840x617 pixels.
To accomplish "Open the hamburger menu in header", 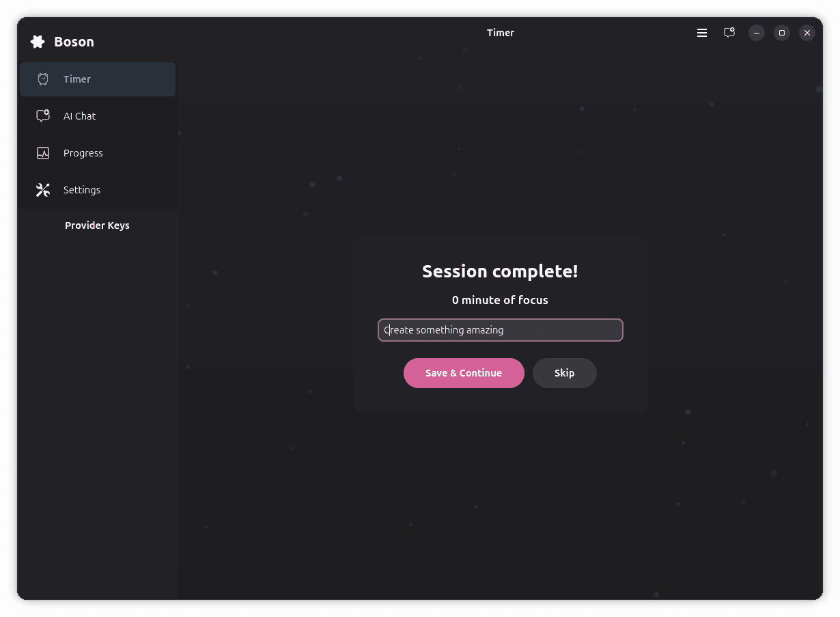I will (x=702, y=33).
